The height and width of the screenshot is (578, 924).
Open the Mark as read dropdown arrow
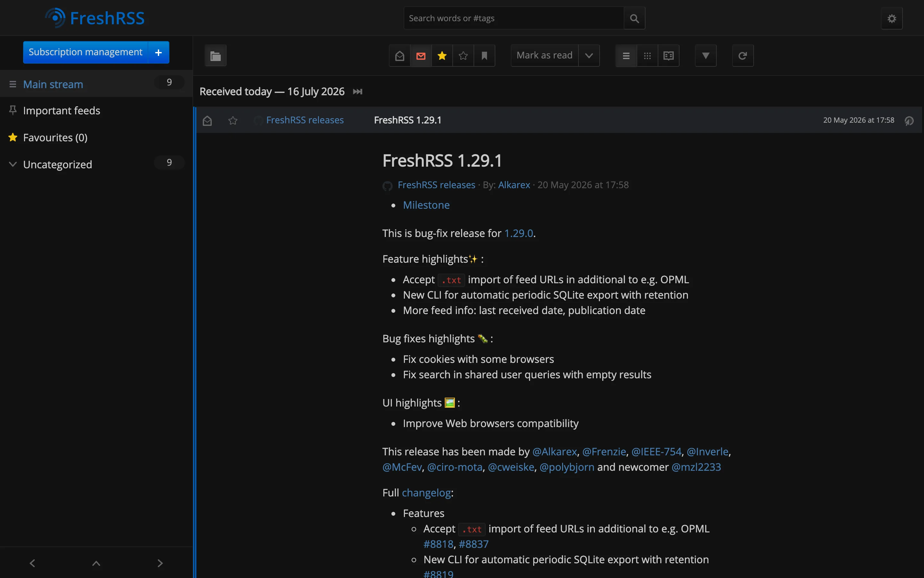point(589,56)
